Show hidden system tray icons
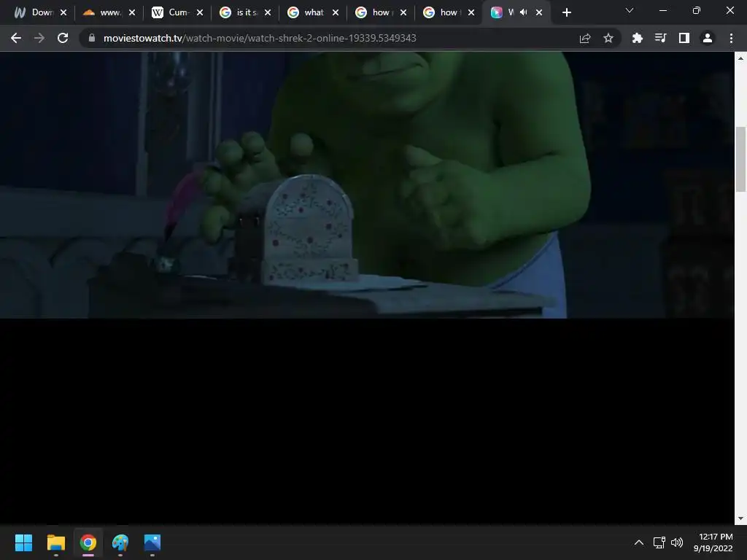 (639, 542)
